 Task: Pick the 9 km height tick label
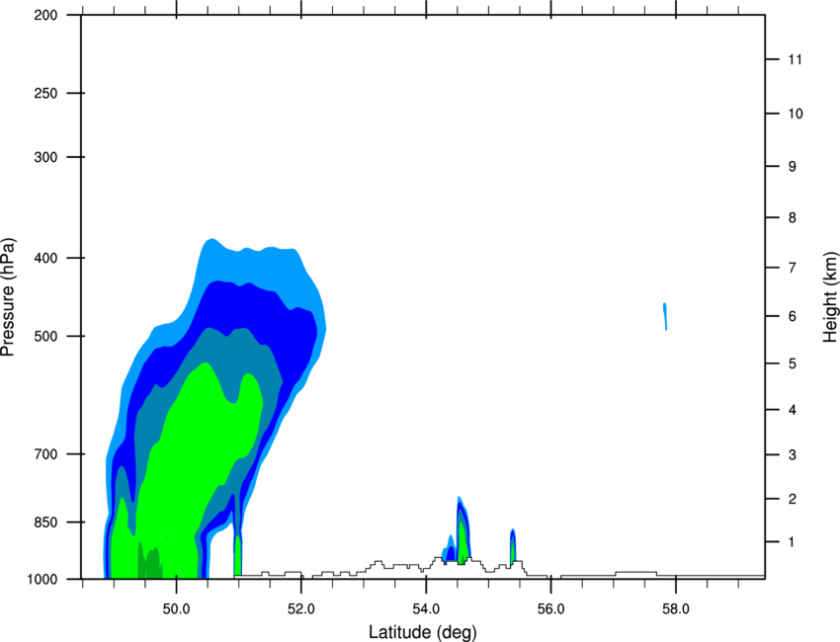coord(793,167)
